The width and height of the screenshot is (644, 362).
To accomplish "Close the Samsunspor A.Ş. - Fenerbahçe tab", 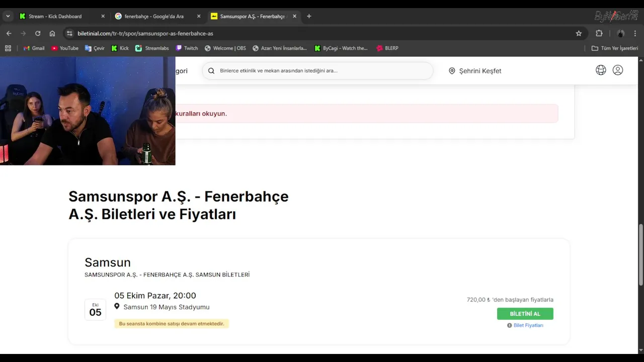I will pyautogui.click(x=294, y=16).
